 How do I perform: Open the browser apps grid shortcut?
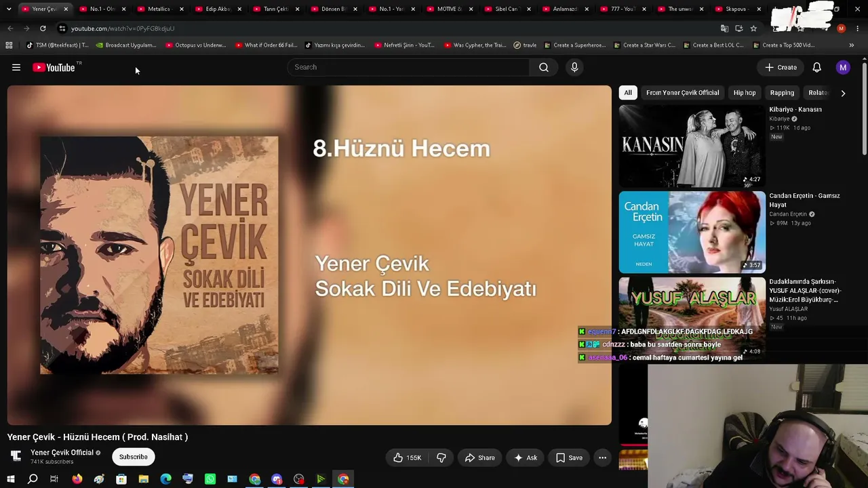point(9,45)
